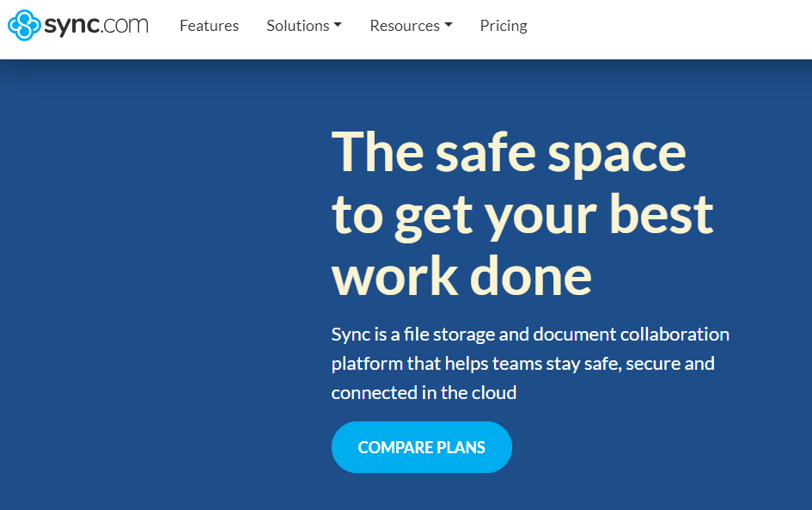The image size is (812, 510).
Task: Click the circular cluster logo graphic
Action: coord(25,26)
